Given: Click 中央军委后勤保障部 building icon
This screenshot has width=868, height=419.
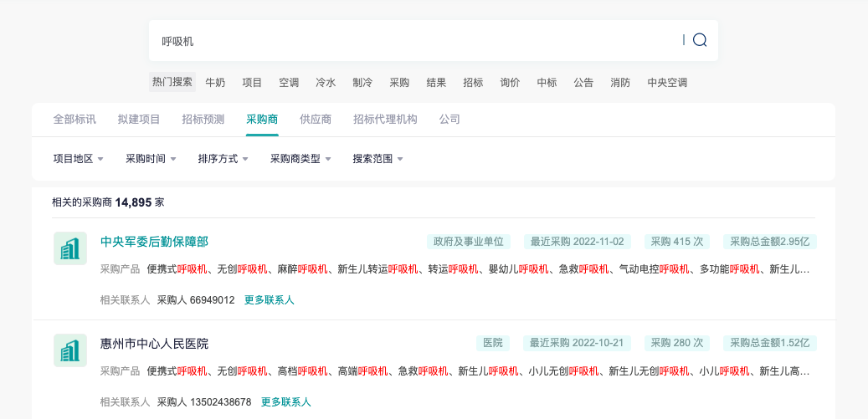Looking at the screenshot, I should (70, 248).
